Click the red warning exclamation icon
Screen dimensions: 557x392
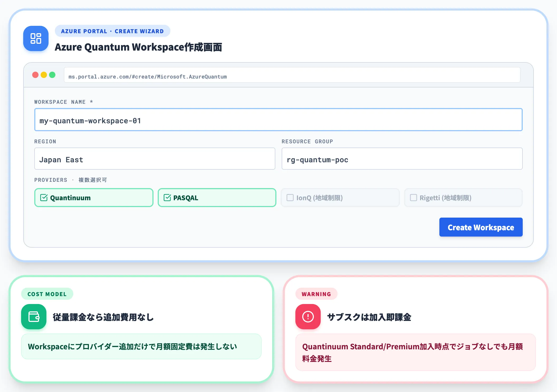tap(308, 317)
